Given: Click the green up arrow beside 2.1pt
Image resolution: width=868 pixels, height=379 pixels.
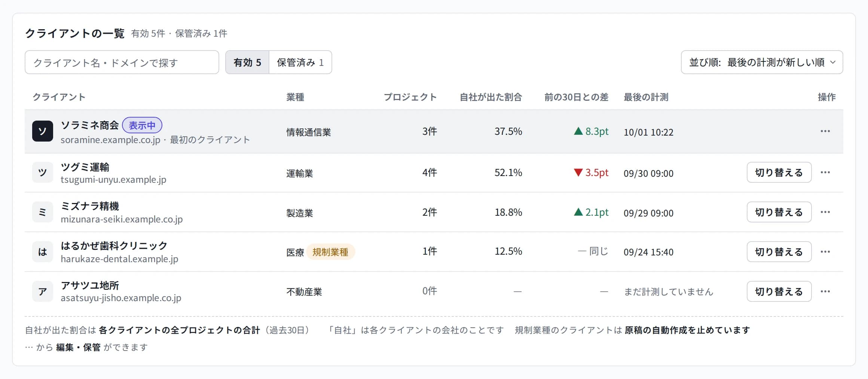Looking at the screenshot, I should pos(578,212).
